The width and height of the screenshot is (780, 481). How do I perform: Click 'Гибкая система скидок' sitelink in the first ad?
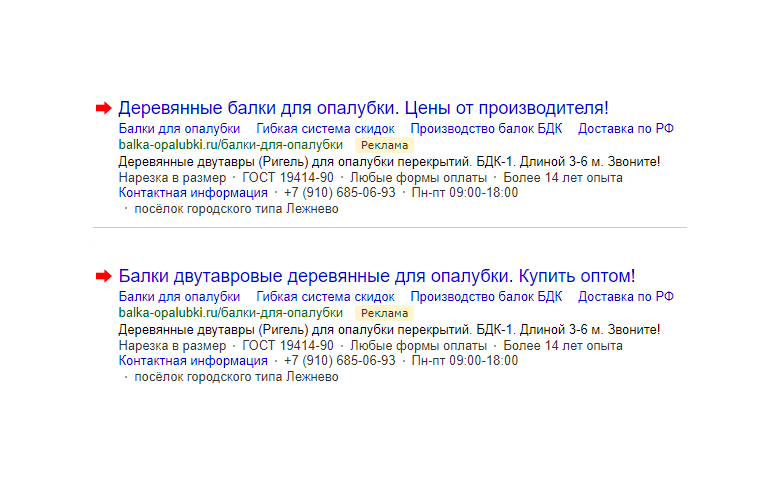pyautogui.click(x=325, y=129)
